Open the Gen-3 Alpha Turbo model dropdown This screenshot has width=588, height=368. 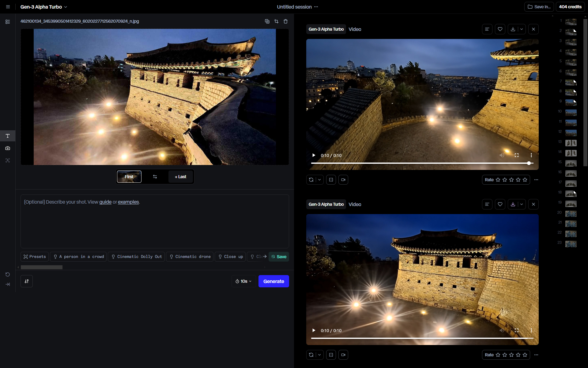click(x=43, y=7)
